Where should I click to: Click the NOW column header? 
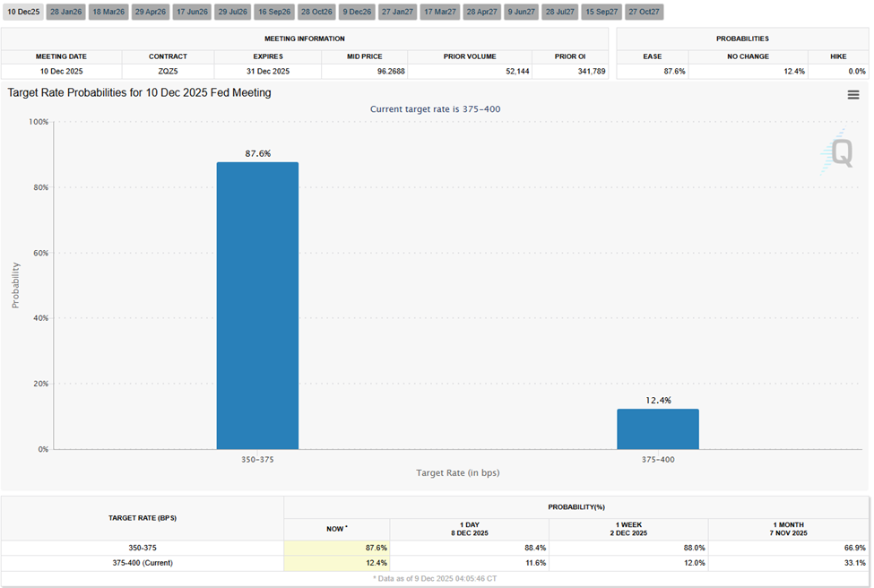[x=335, y=529]
